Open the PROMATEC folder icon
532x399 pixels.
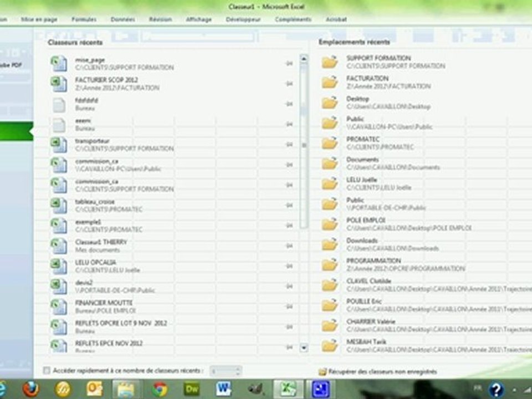coord(330,143)
